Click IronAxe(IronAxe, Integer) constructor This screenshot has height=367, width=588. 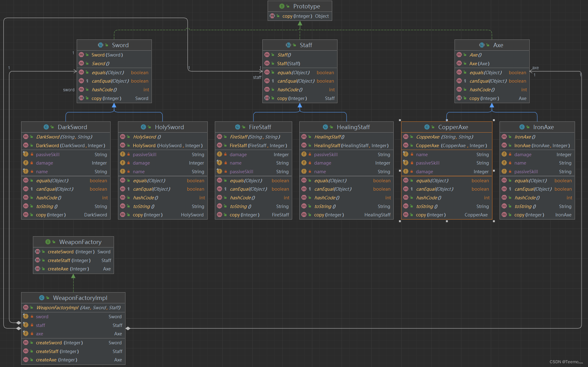537,145
